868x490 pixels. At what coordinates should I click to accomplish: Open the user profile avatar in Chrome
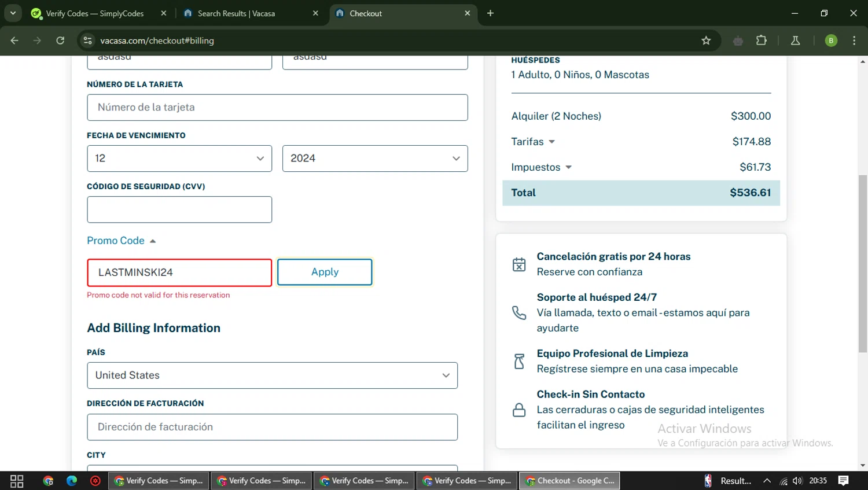tap(831, 40)
